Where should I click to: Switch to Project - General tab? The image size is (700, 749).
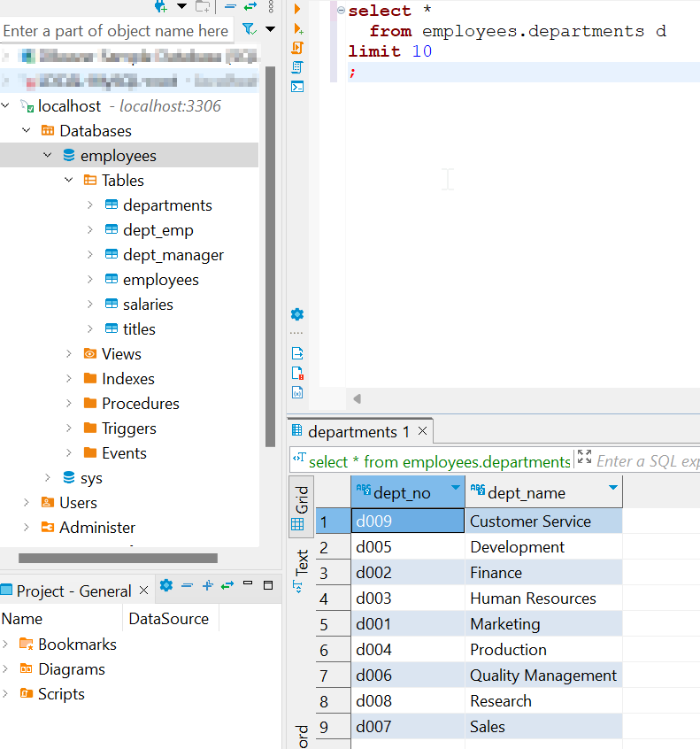73,591
